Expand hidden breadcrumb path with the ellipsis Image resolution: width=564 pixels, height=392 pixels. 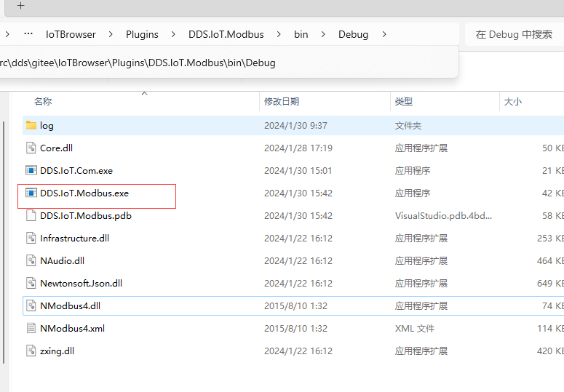tap(28, 34)
